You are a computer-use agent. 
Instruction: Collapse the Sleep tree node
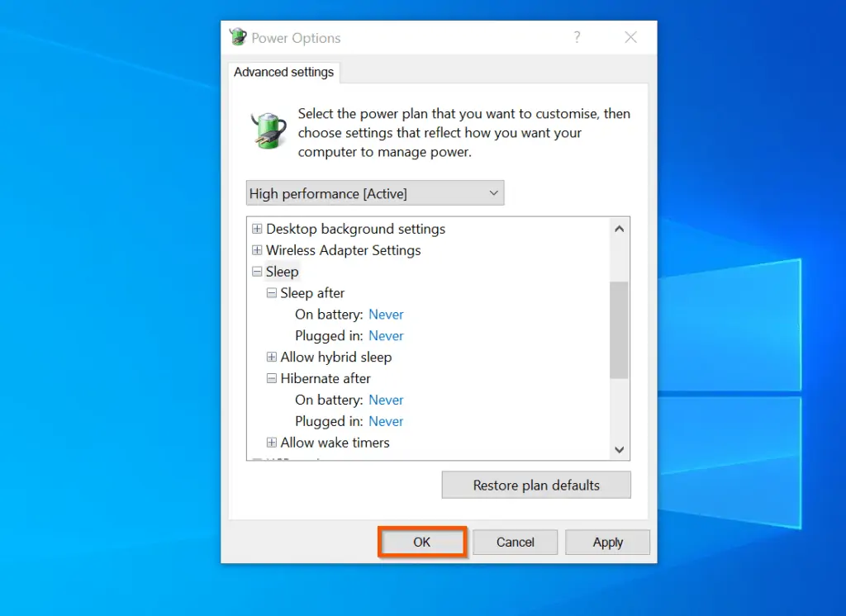tap(257, 272)
